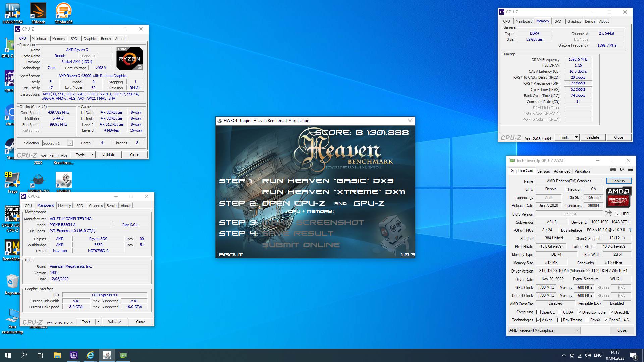Click the AMD Ryzen 3 name field
This screenshot has width=644, height=362.
click(x=77, y=50)
